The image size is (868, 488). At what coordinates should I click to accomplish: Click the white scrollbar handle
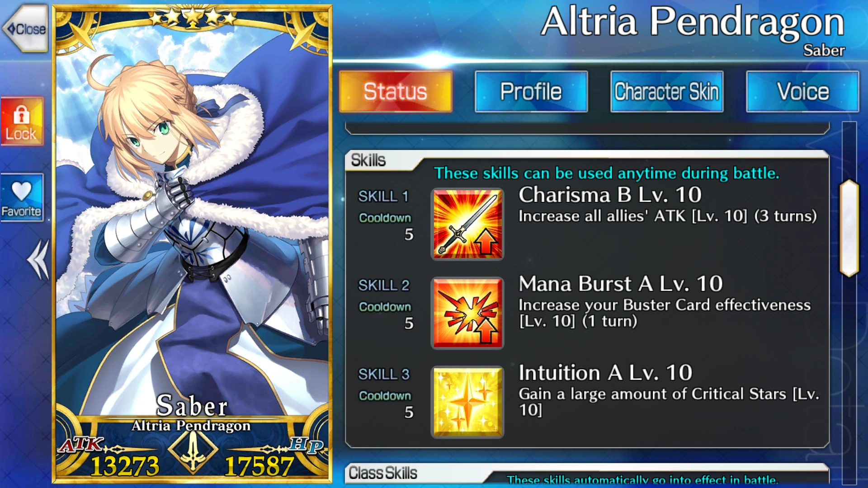coord(849,228)
